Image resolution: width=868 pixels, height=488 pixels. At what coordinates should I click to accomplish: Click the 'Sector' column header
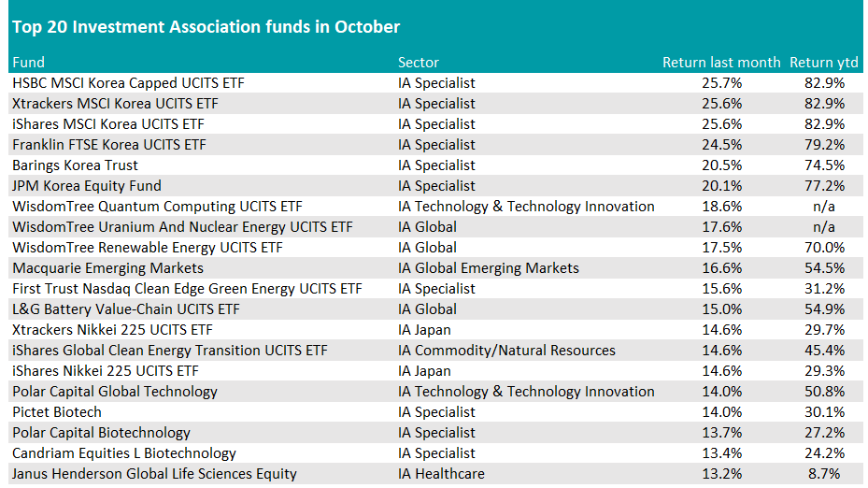pos(419,63)
